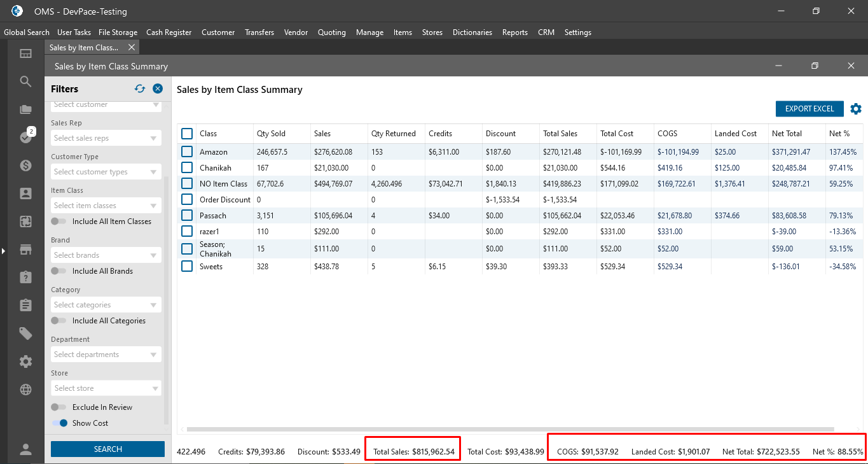Open the Cash Register menu
The height and width of the screenshot is (464, 868).
169,32
